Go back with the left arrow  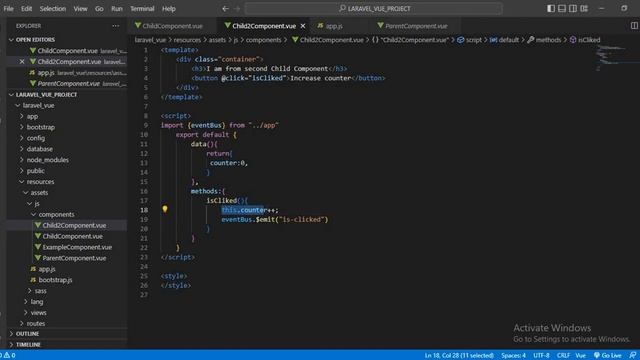coord(225,9)
